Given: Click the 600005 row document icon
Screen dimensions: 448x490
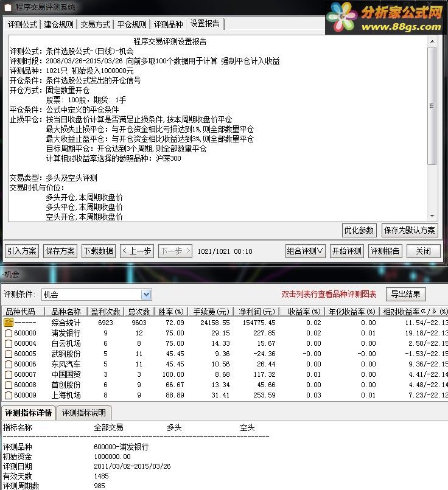Looking at the screenshot, I should 9,354.
